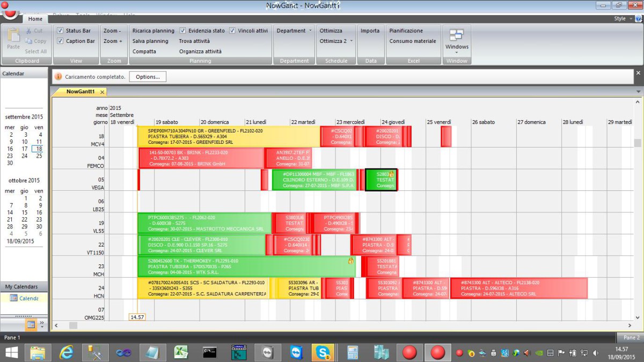The height and width of the screenshot is (362, 644).
Task: Click Organizza attività
Action: (200, 51)
